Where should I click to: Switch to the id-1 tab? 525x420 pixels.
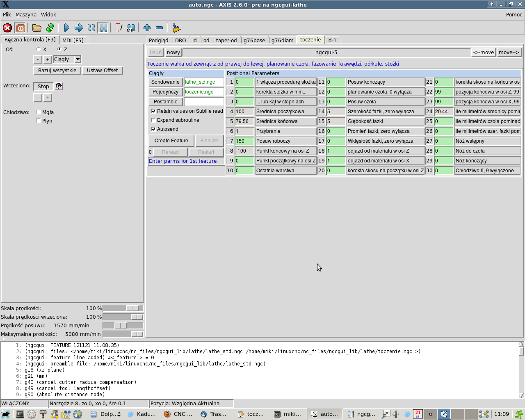coord(332,40)
